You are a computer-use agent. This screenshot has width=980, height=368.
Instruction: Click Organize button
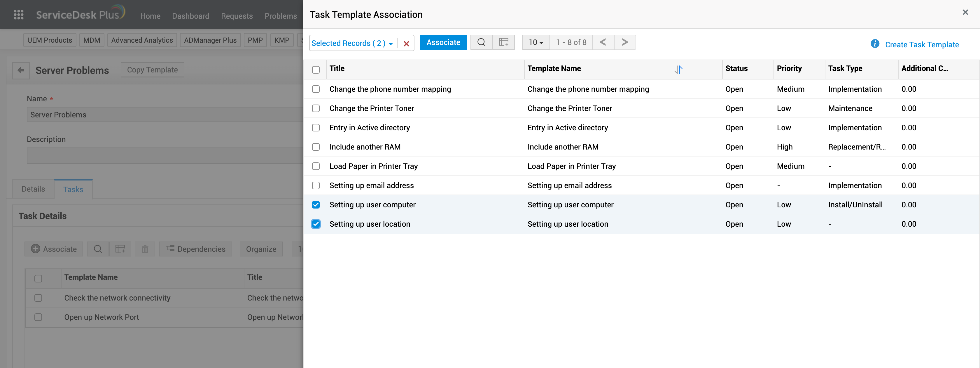click(x=261, y=249)
